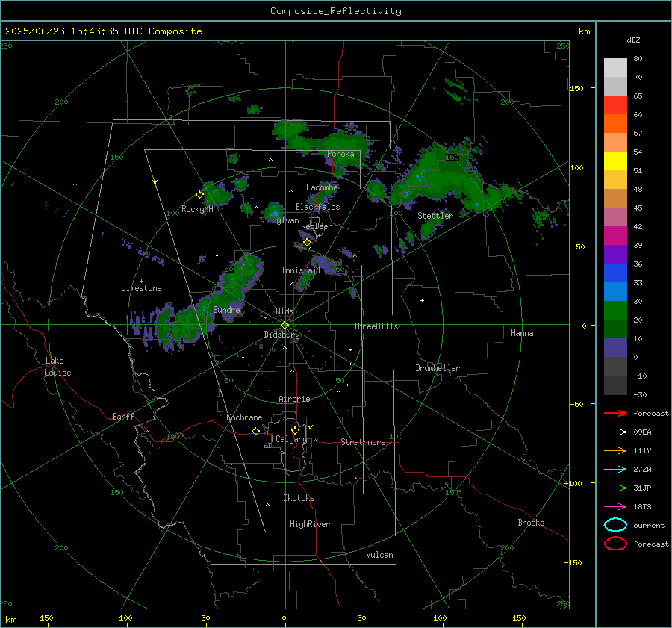The image size is (672, 628).
Task: Click the yellow diamond marker beside RockyMH
Action: click(x=199, y=195)
